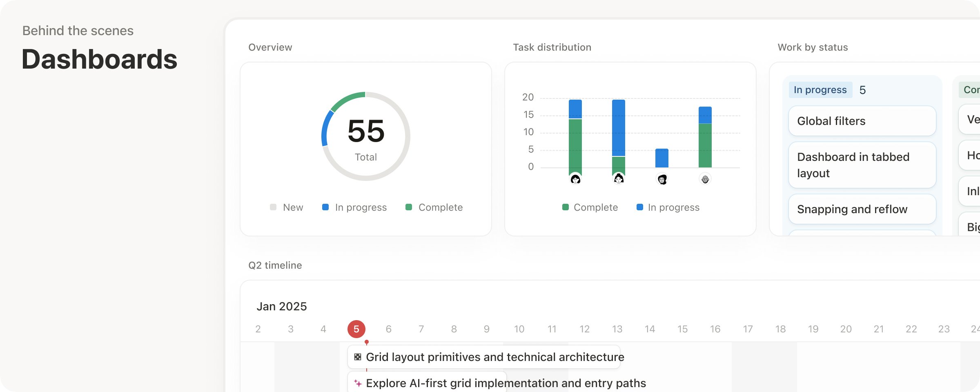Click day 8 in the timeline header
Image resolution: width=980 pixels, height=392 pixels.
pyautogui.click(x=454, y=329)
